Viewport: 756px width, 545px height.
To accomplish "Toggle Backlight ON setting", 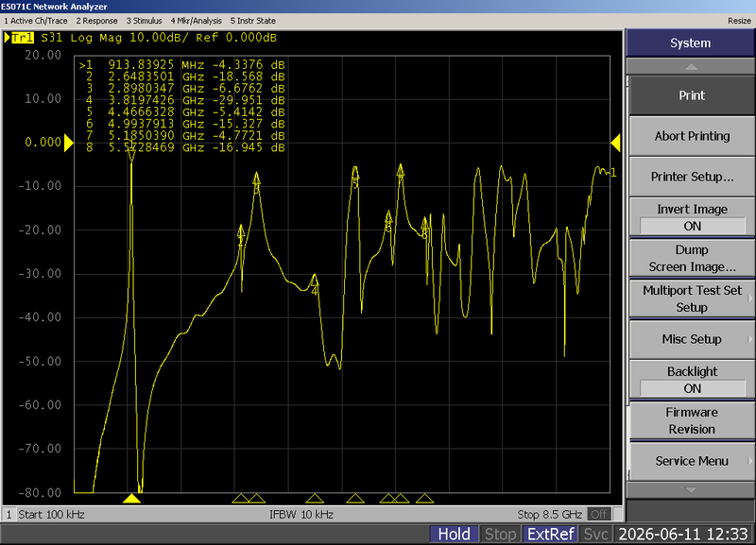I will [692, 380].
